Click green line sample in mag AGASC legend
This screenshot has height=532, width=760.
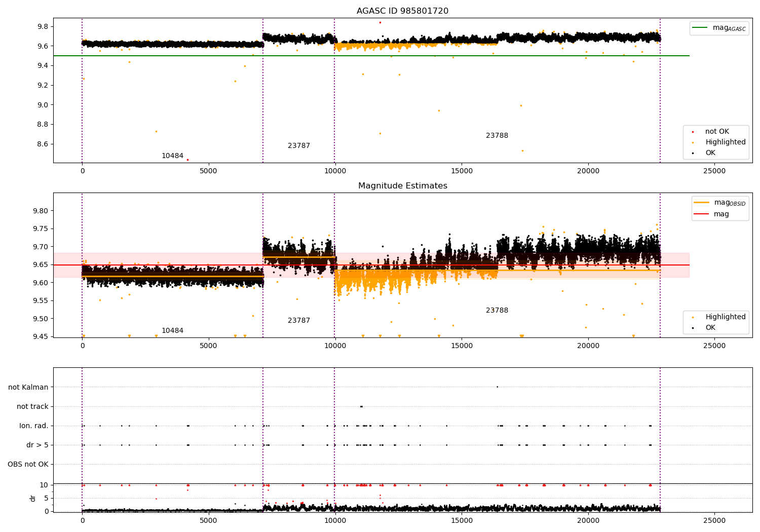[x=701, y=28]
